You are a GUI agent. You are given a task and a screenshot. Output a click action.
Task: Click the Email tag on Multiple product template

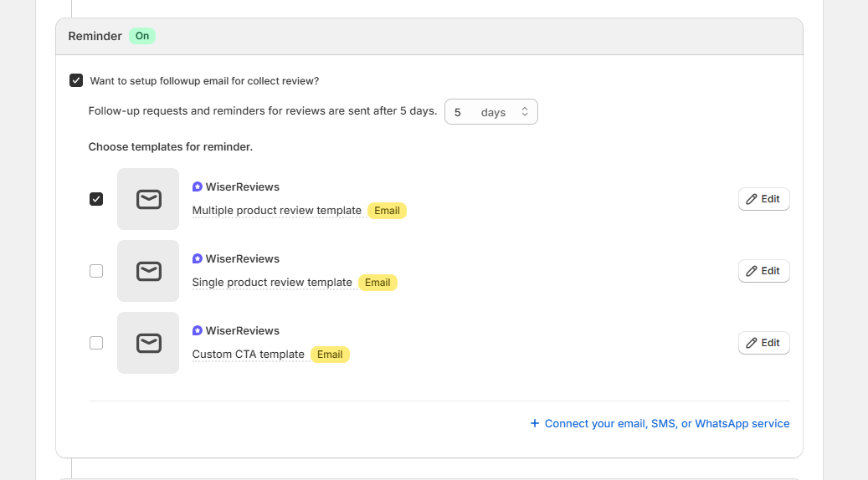tap(387, 211)
